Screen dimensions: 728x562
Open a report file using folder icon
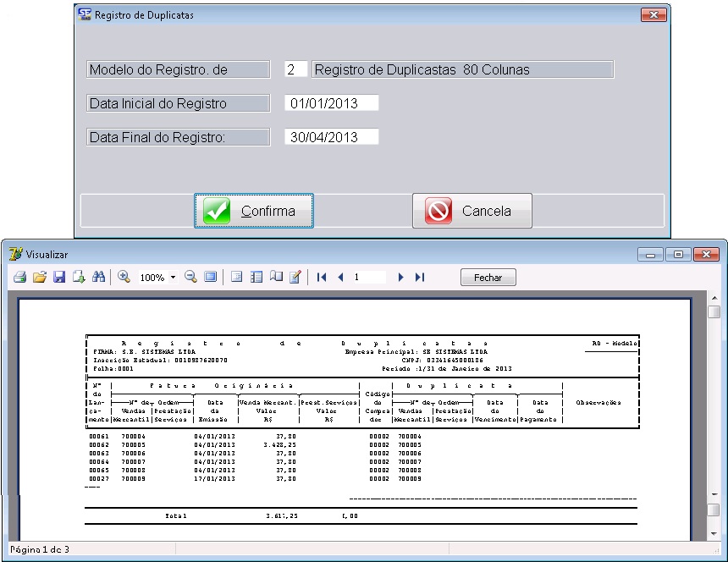click(39, 277)
